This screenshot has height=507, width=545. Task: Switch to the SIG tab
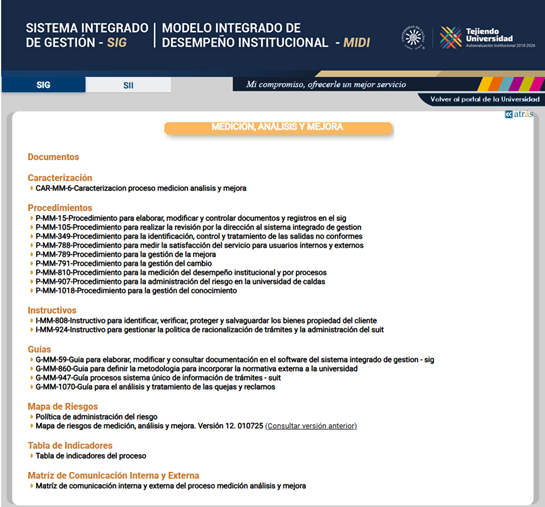(x=43, y=85)
